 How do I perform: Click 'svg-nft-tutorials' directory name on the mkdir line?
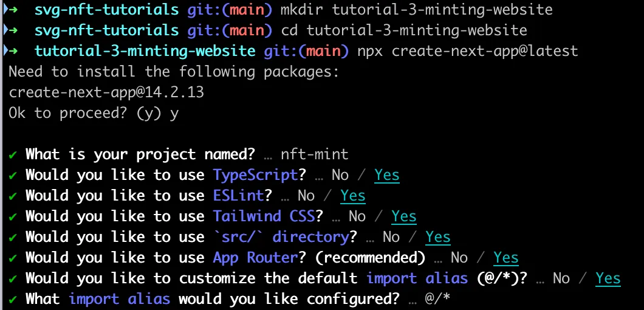106,10
